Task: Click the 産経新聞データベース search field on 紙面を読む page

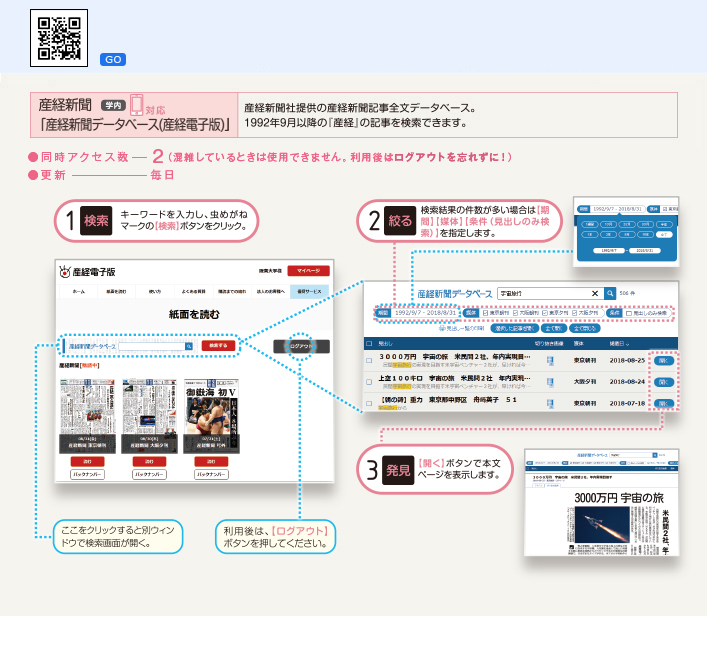Action: 152,346
